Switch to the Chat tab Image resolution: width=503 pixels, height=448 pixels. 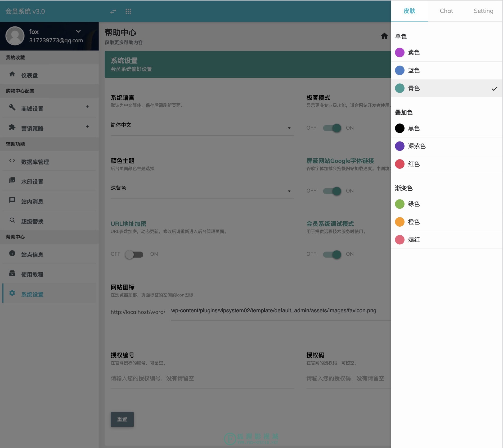coord(446,11)
